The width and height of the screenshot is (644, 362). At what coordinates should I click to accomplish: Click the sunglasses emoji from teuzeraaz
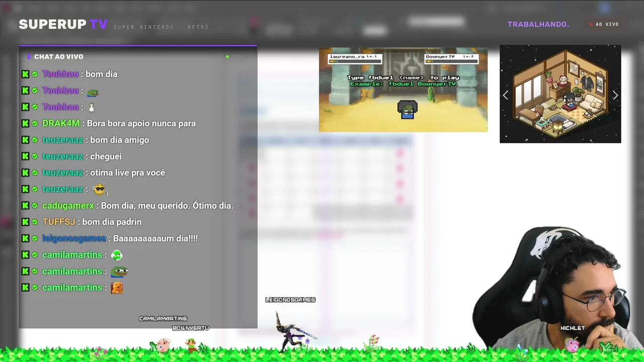99,189
